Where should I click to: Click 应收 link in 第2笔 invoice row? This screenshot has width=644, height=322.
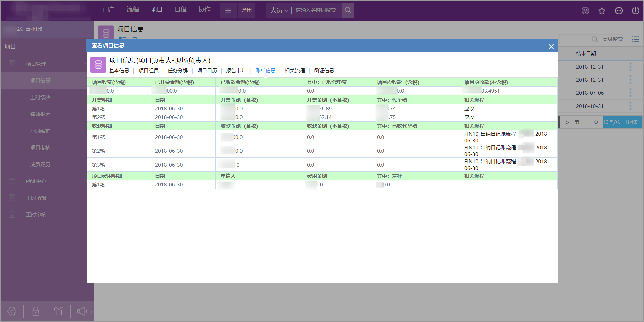(x=469, y=117)
